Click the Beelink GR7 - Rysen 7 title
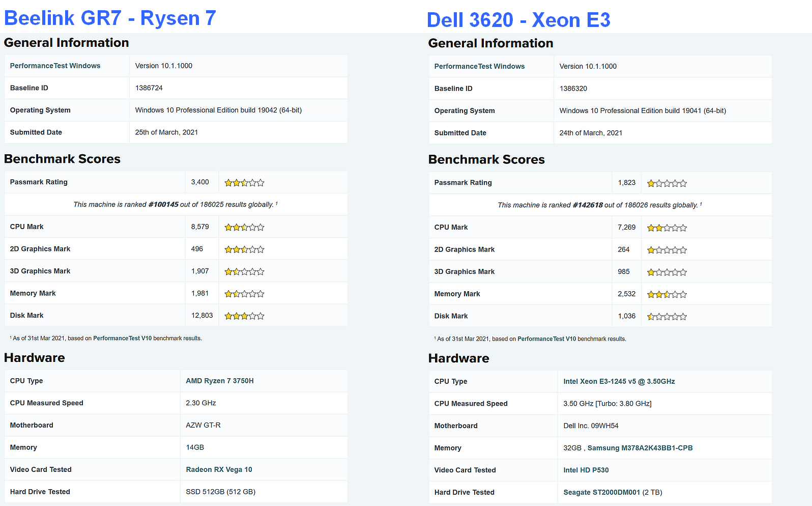The height and width of the screenshot is (506, 812). click(110, 18)
